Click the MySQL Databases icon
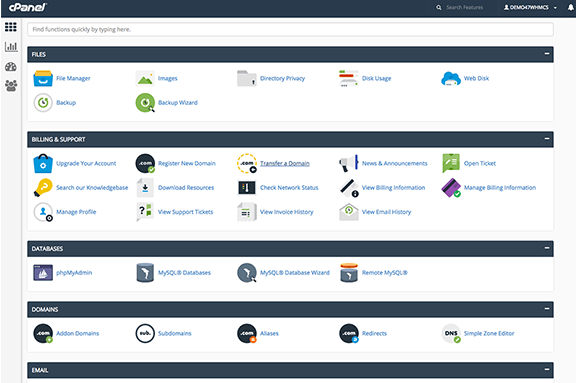This screenshot has width=576, height=383. click(145, 273)
